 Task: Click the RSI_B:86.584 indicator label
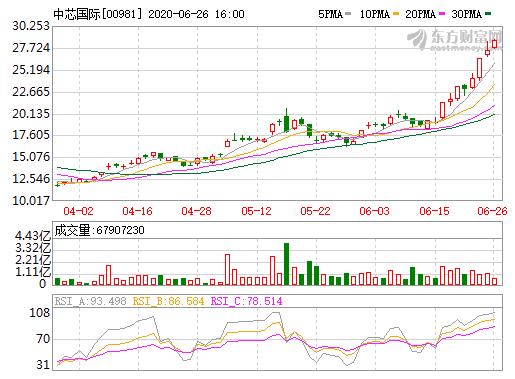click(168, 302)
